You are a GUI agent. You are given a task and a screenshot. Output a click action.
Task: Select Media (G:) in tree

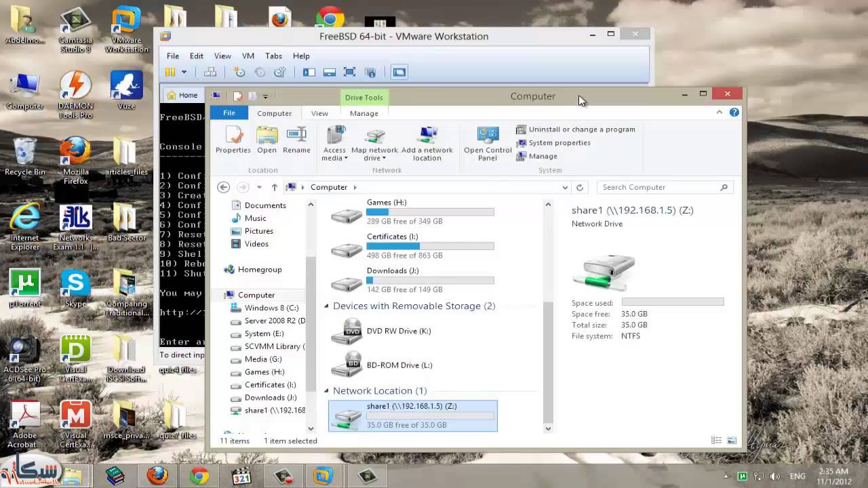(x=256, y=359)
